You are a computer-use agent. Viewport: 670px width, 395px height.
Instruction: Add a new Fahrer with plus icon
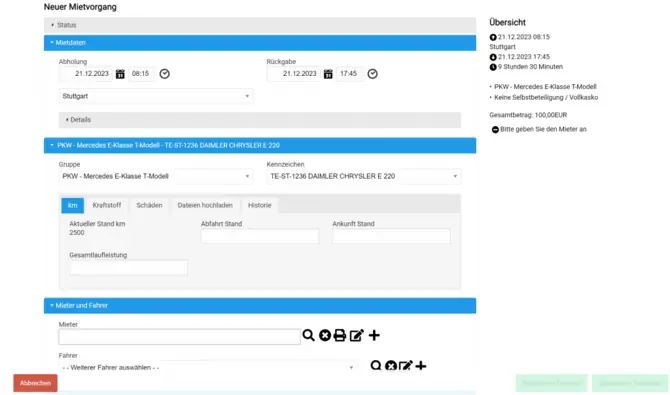(x=421, y=366)
